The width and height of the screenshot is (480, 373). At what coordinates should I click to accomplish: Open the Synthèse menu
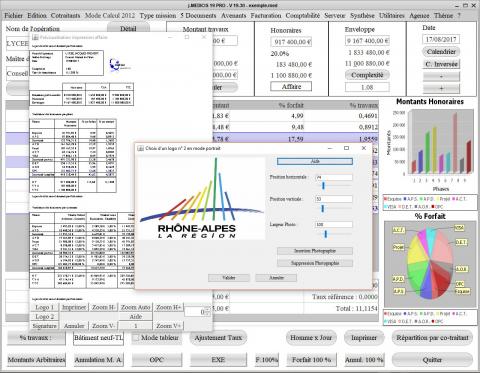tap(362, 16)
